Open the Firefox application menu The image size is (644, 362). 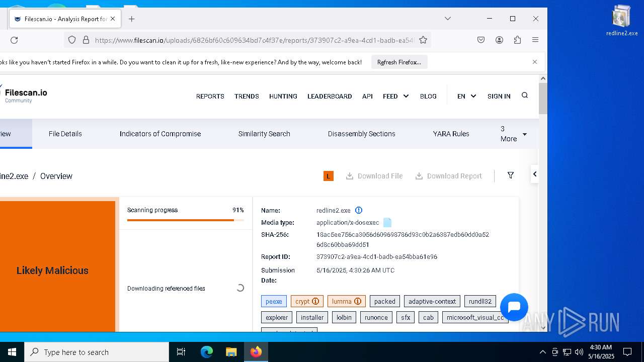535,40
